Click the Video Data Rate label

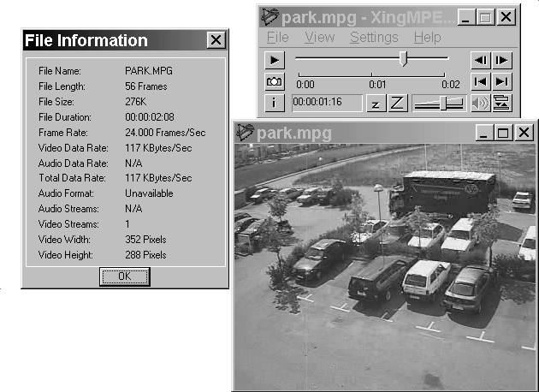click(x=74, y=148)
